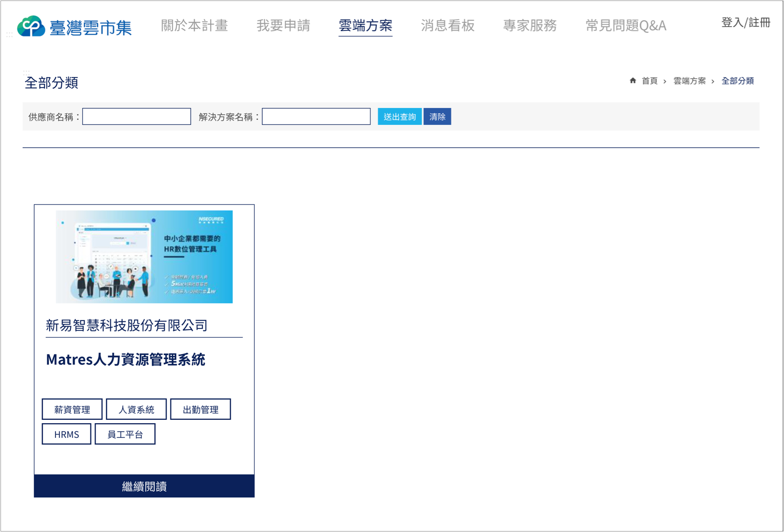Open the 消息看板 menu
Viewport: 784px width, 532px height.
(448, 25)
